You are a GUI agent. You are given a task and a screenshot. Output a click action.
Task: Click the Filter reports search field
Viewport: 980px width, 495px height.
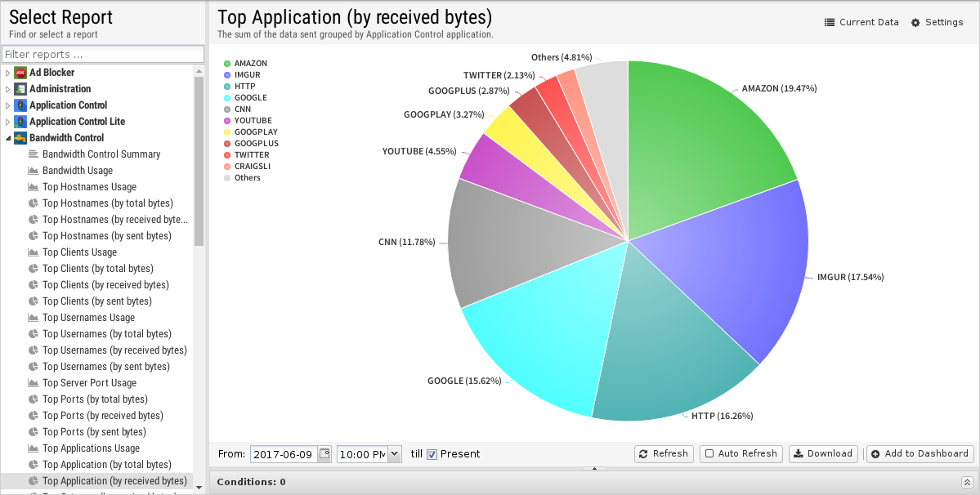tap(103, 54)
